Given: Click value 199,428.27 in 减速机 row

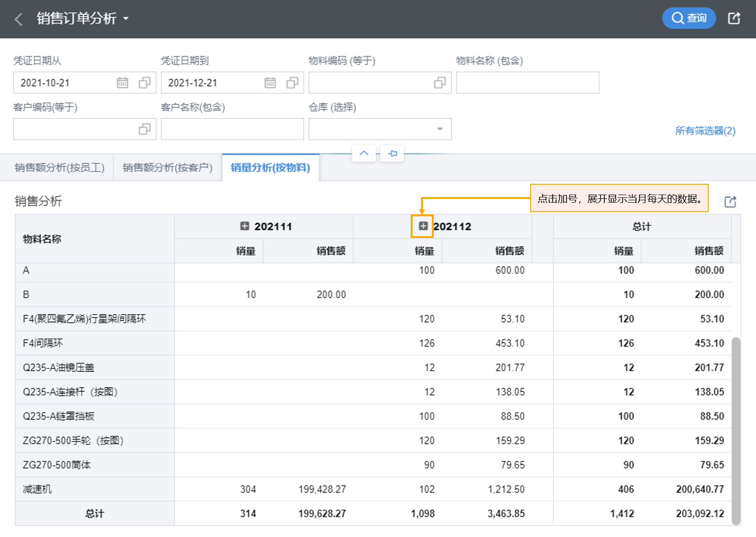Looking at the screenshot, I should point(322,489).
